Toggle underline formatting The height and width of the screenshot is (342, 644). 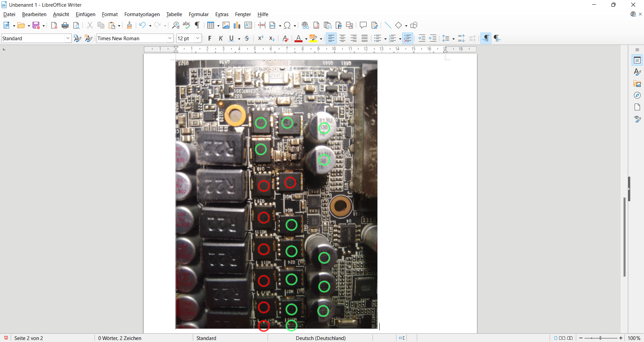click(231, 38)
